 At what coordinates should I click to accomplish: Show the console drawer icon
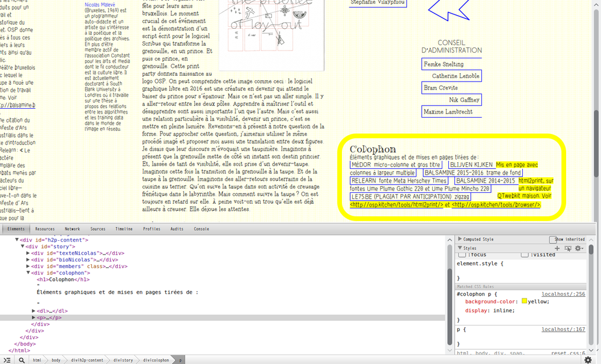pyautogui.click(x=7, y=360)
